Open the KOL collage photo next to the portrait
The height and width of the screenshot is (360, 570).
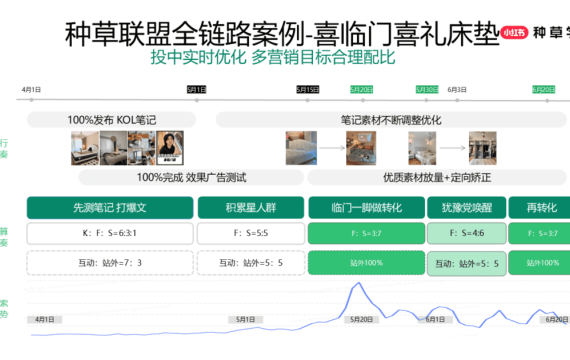click(x=141, y=148)
